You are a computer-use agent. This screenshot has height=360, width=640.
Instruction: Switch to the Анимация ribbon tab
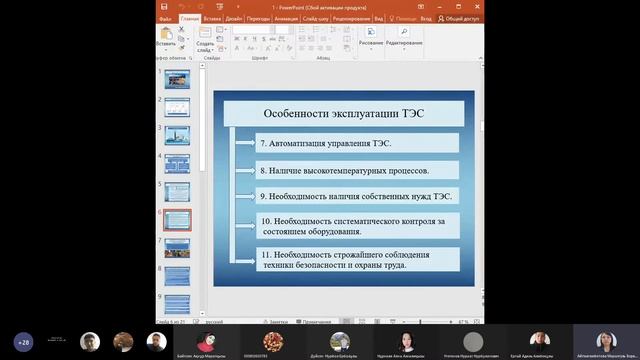click(286, 19)
